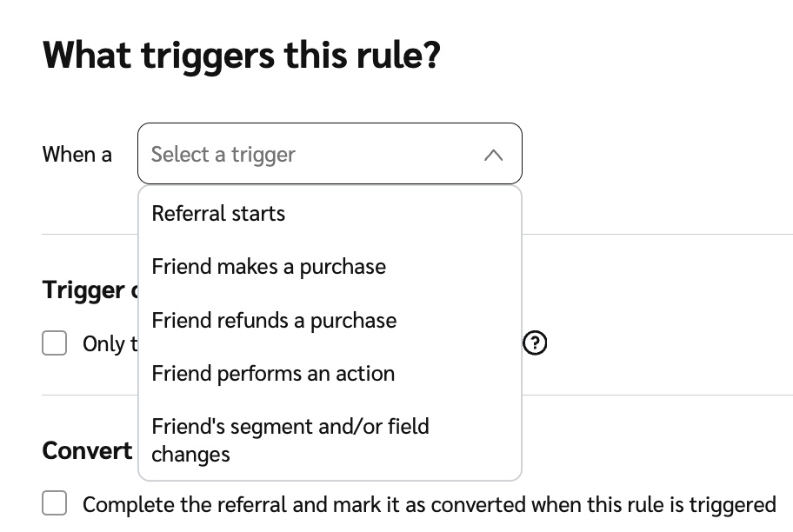Screen dimensions: 793x532
Task: Click the 'When a' label
Action: click(x=77, y=155)
